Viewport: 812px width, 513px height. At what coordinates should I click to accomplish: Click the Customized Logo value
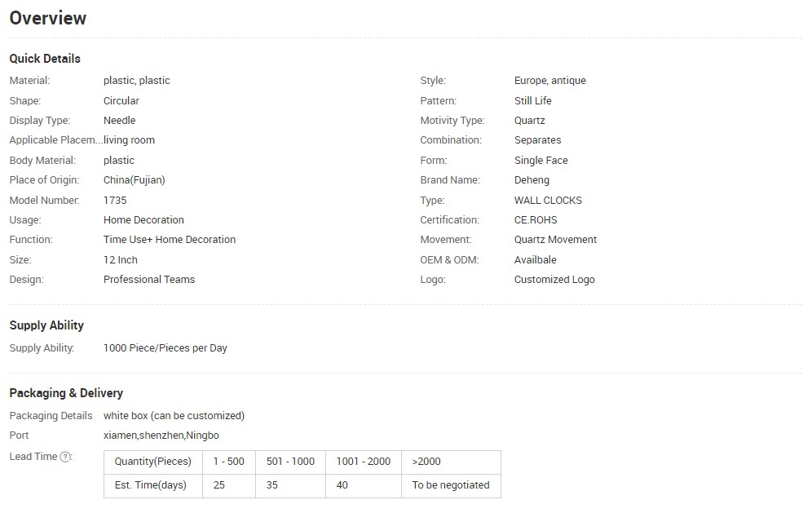pyautogui.click(x=554, y=280)
